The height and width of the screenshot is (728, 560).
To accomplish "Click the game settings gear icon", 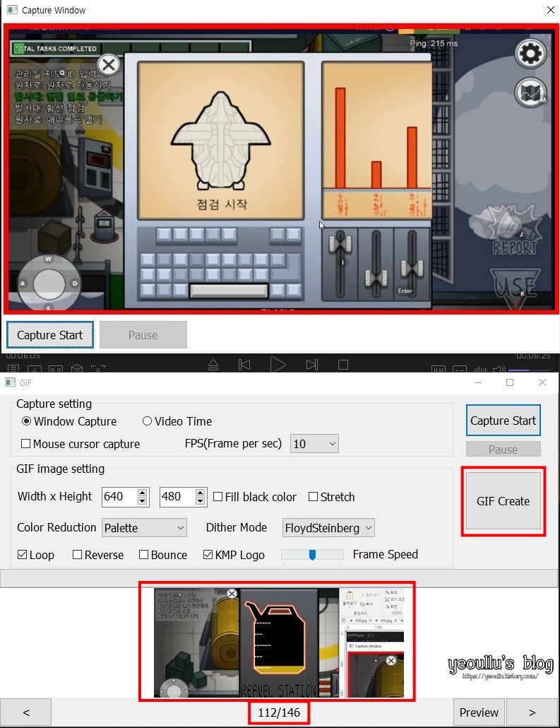I will coord(531,54).
